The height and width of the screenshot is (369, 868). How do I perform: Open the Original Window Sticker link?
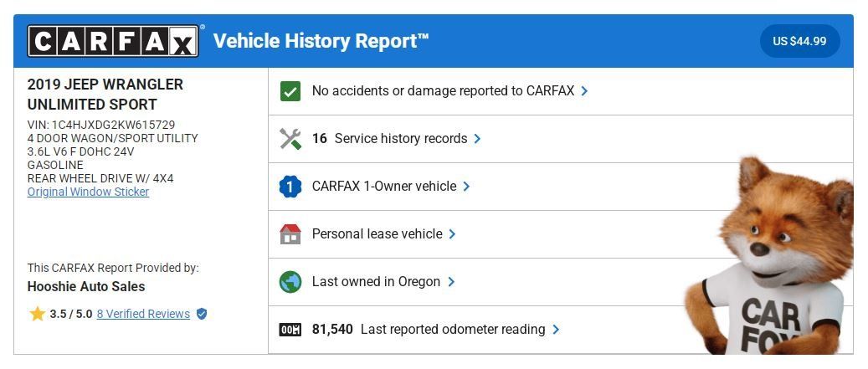pyautogui.click(x=88, y=192)
